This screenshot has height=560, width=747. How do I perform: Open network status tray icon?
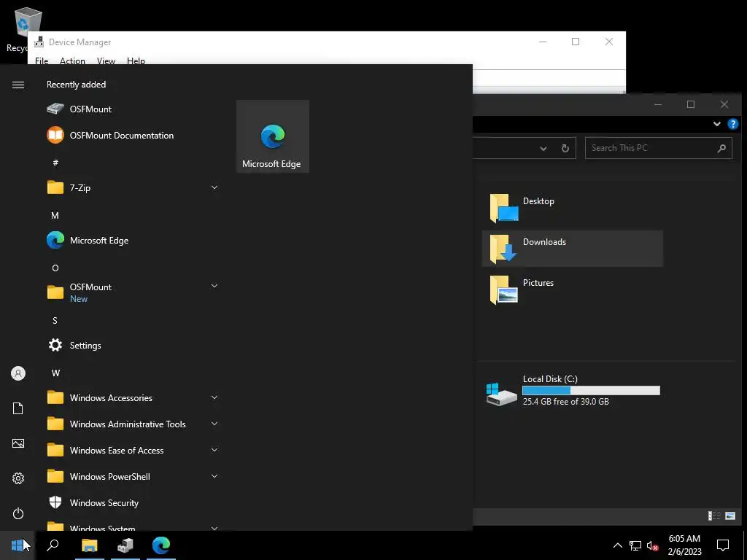pos(635,545)
